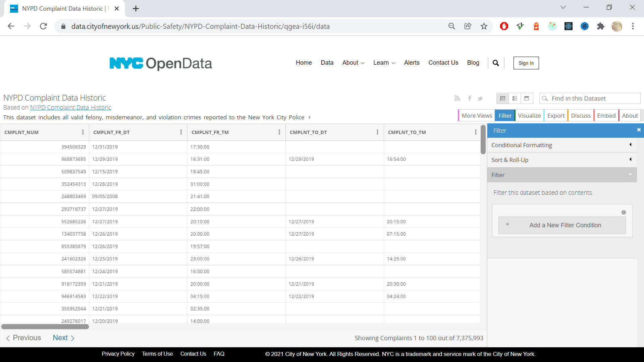The height and width of the screenshot is (362, 644).
Task: Open the tab search dropdown chevron
Action: click(x=563, y=7)
